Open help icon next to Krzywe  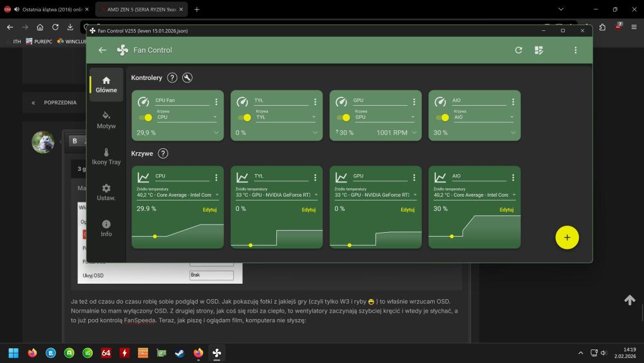(x=163, y=153)
